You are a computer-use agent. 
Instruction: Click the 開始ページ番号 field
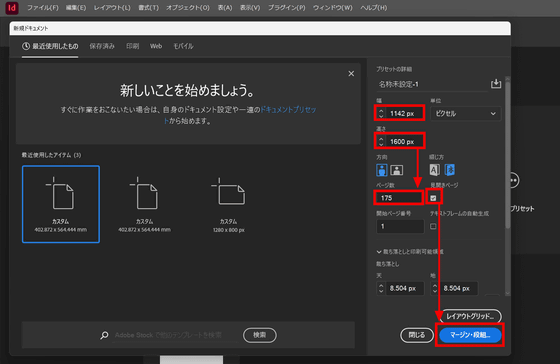pyautogui.click(x=400, y=226)
